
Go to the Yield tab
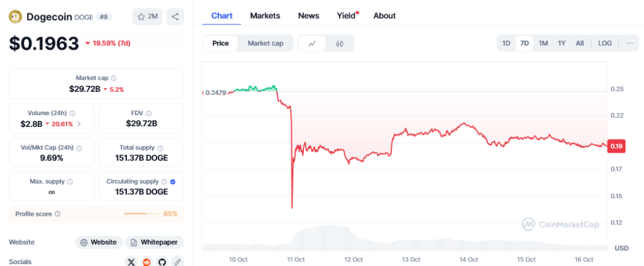tap(347, 16)
